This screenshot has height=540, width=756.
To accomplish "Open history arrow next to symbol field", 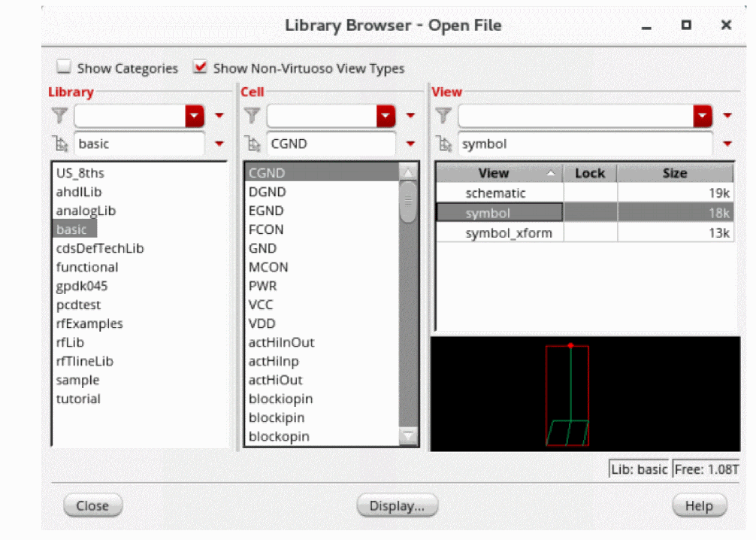I will click(727, 144).
